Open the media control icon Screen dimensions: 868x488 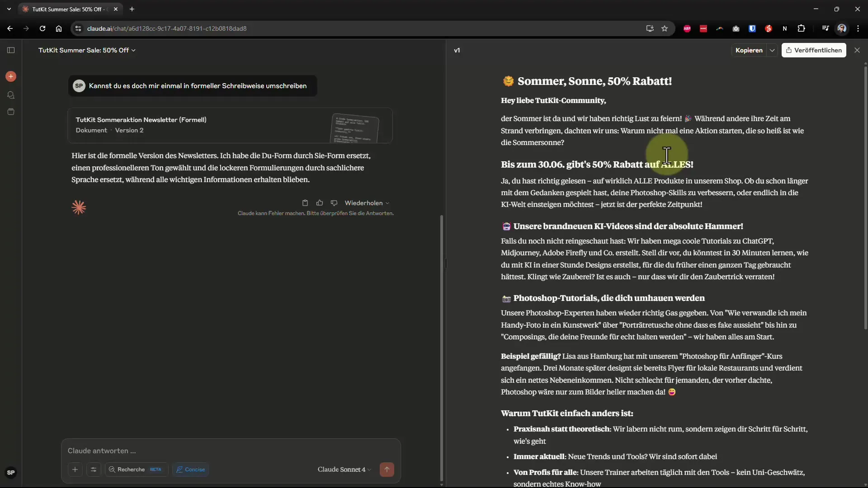coord(826,28)
